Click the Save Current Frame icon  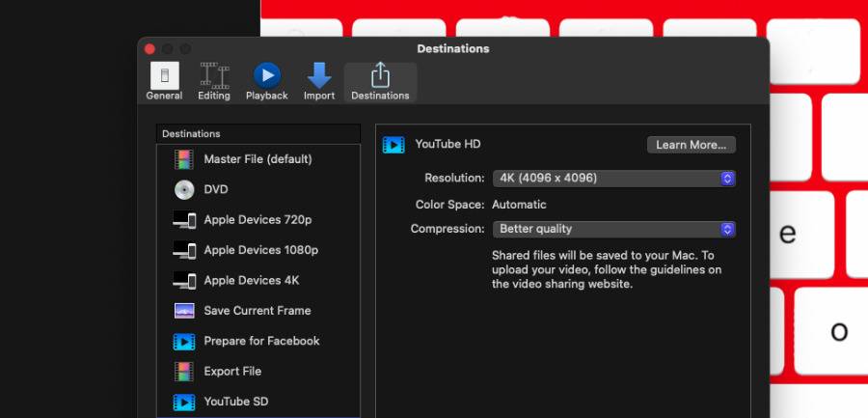pyautogui.click(x=184, y=311)
